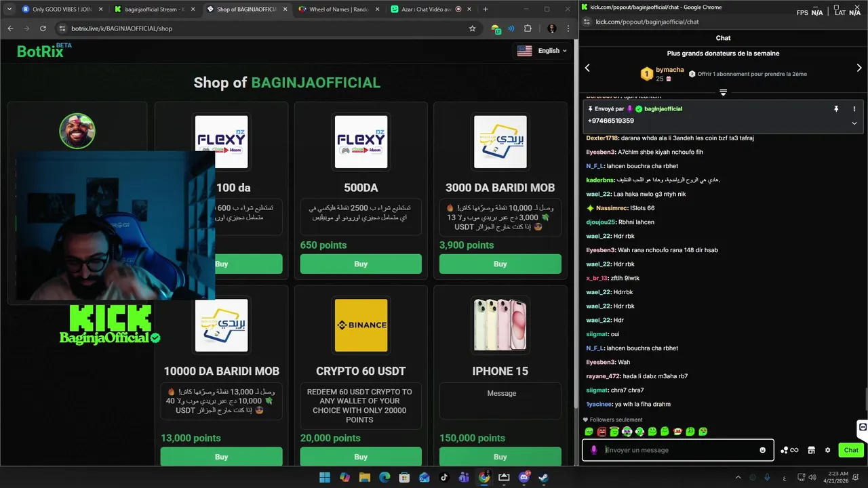Bookmark this page with star icon

click(473, 28)
